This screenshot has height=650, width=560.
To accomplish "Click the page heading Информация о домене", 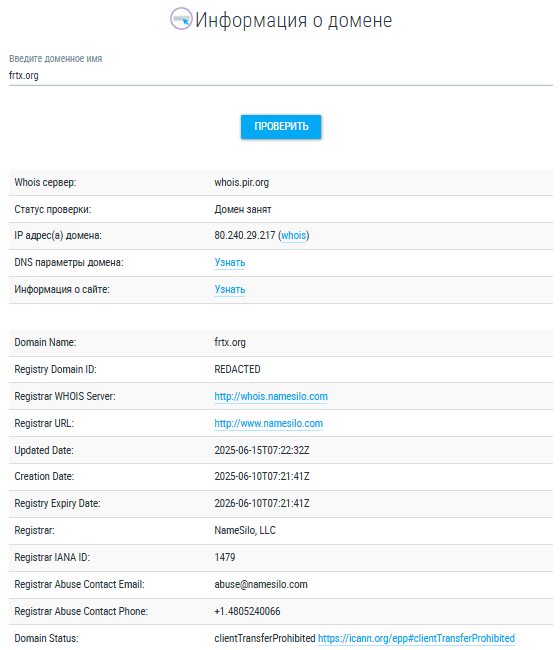I will coord(293,20).
